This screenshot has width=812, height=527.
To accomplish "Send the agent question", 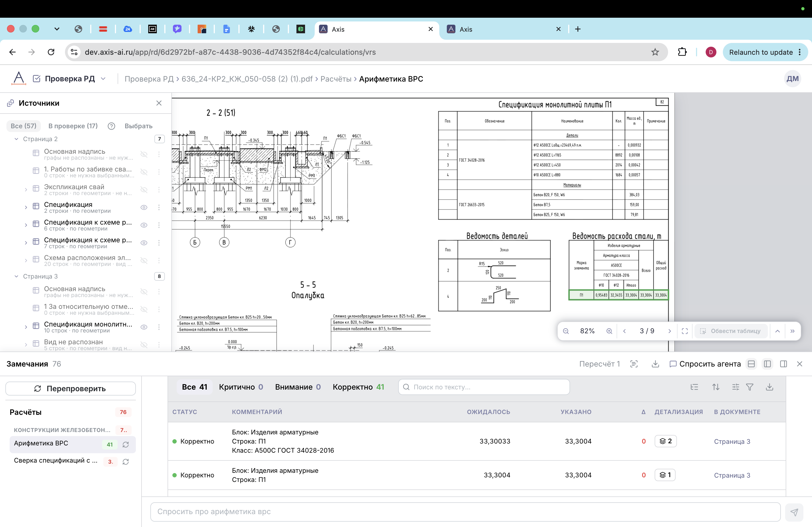I will (x=794, y=512).
